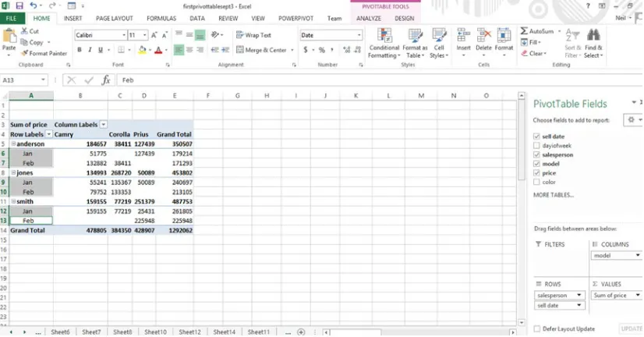The width and height of the screenshot is (644, 337).
Task: Click MORE TABLES link
Action: 554,195
